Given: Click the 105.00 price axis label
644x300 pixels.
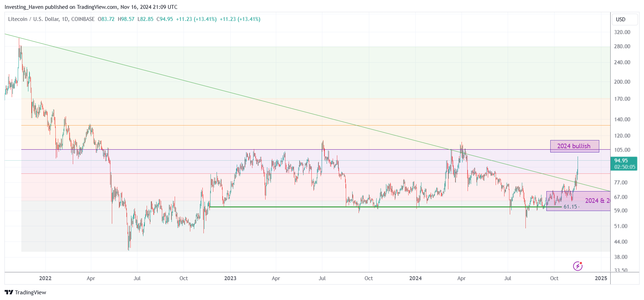Looking at the screenshot, I should [x=622, y=150].
